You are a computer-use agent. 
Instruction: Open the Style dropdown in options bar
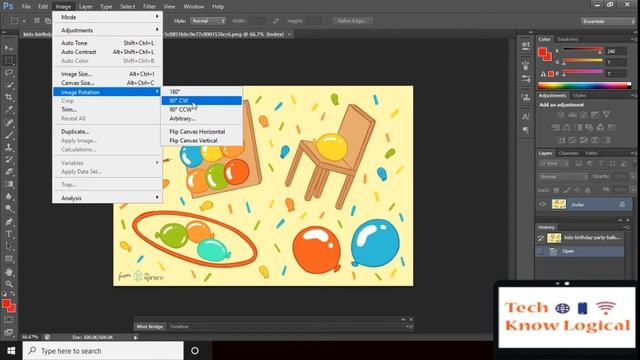point(208,21)
